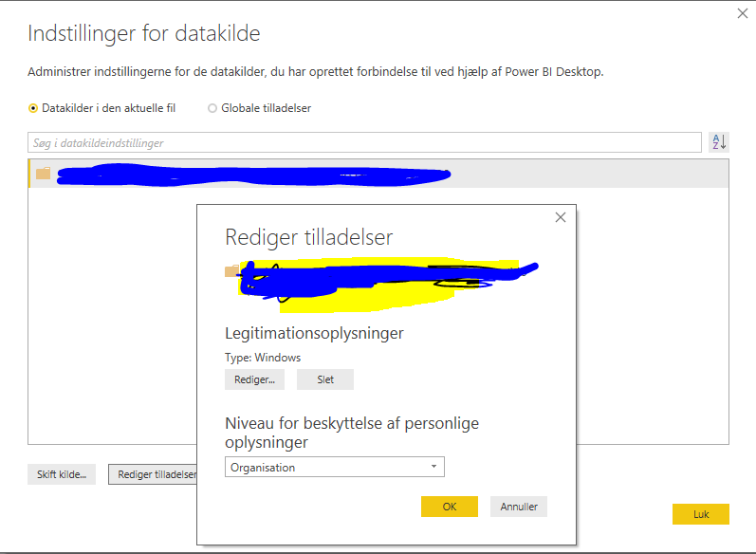Click the Luk button
The width and height of the screenshot is (756, 554).
point(701,514)
